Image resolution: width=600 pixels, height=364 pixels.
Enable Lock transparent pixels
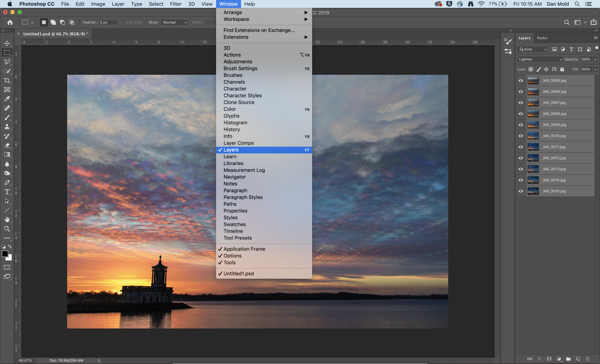530,69
